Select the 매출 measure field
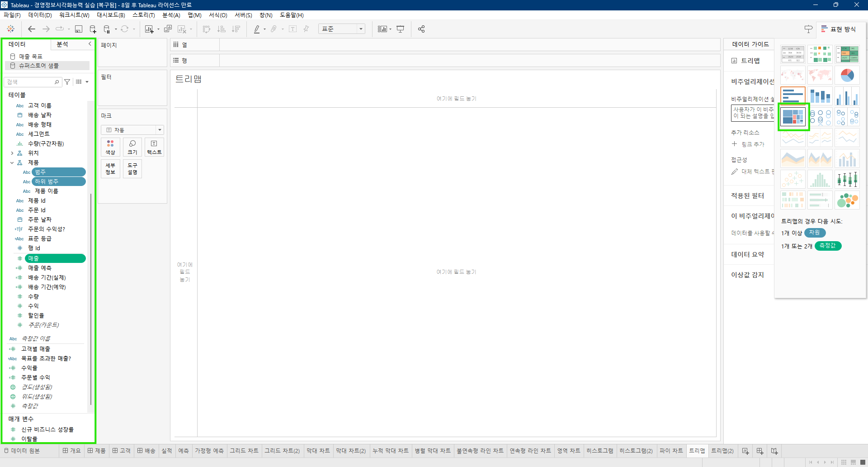868x467 pixels. tap(55, 258)
